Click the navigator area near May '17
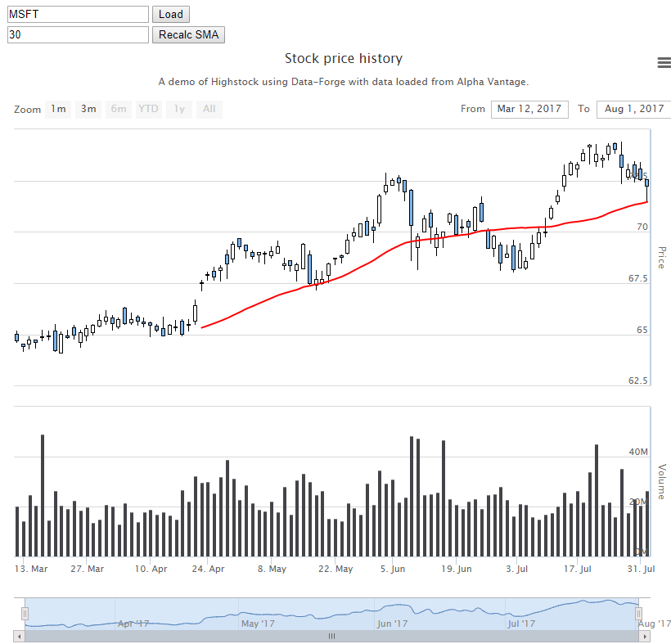This screenshot has height=644, width=671. 258,624
